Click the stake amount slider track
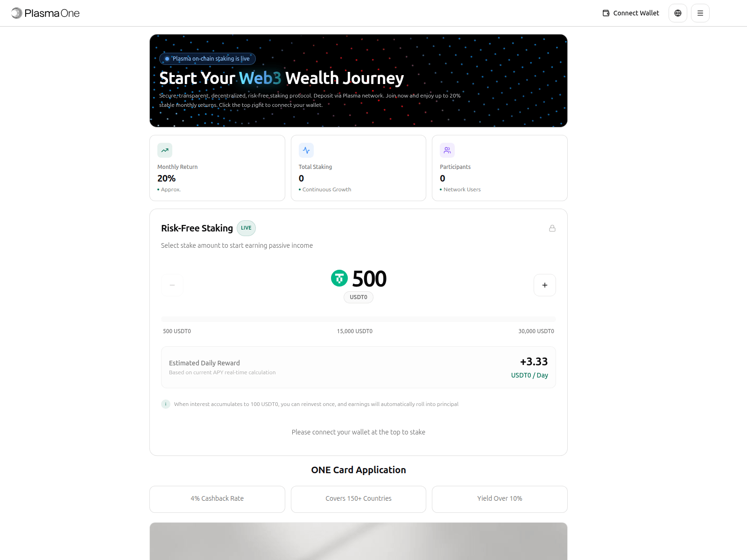 (x=359, y=319)
